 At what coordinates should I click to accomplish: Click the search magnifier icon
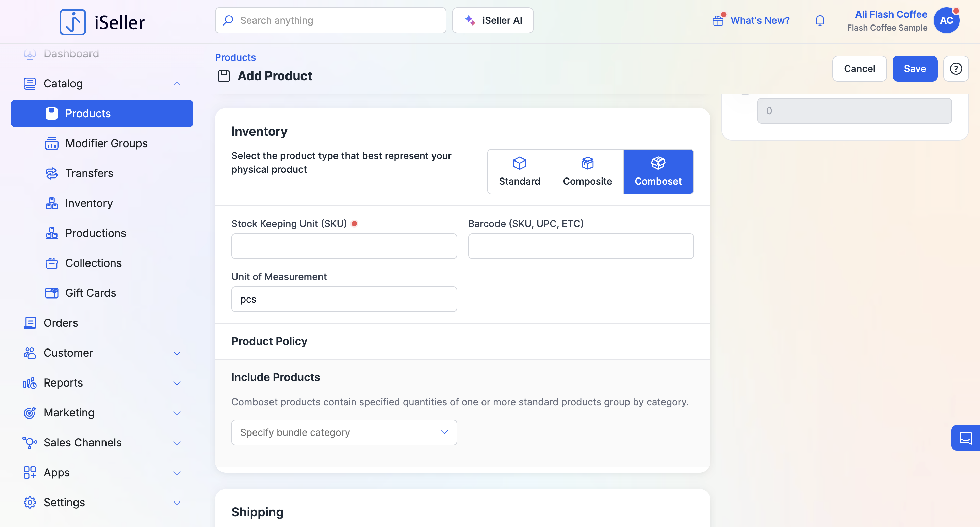click(228, 20)
